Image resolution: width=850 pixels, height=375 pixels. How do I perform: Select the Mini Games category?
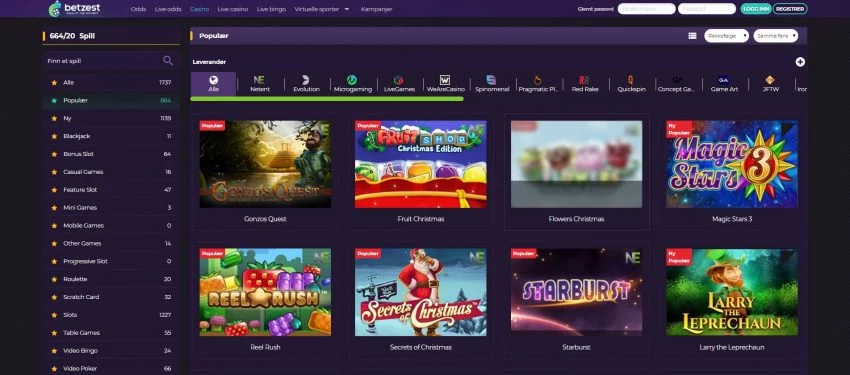(111, 208)
